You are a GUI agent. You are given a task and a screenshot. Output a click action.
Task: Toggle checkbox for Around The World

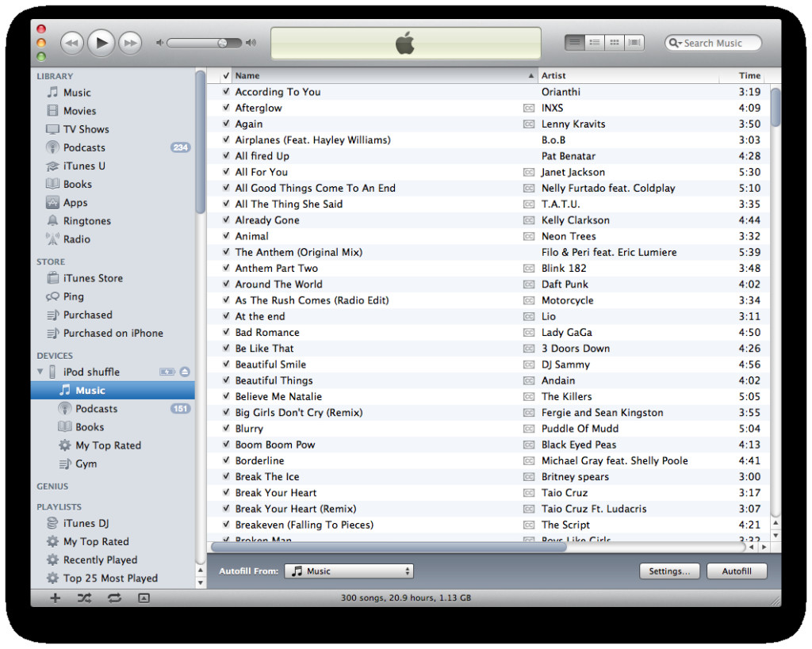226,284
